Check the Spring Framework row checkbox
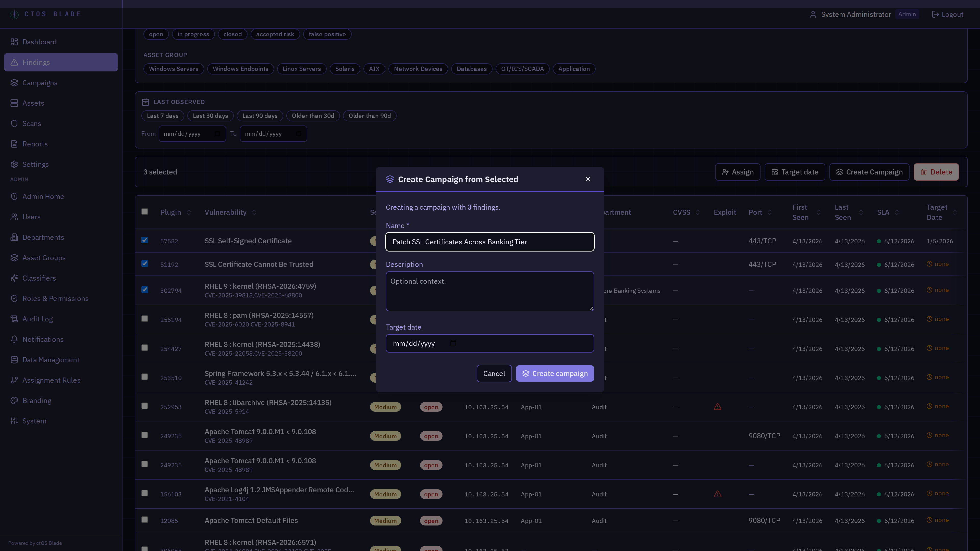Screen dimensions: 980x551 click(144, 377)
